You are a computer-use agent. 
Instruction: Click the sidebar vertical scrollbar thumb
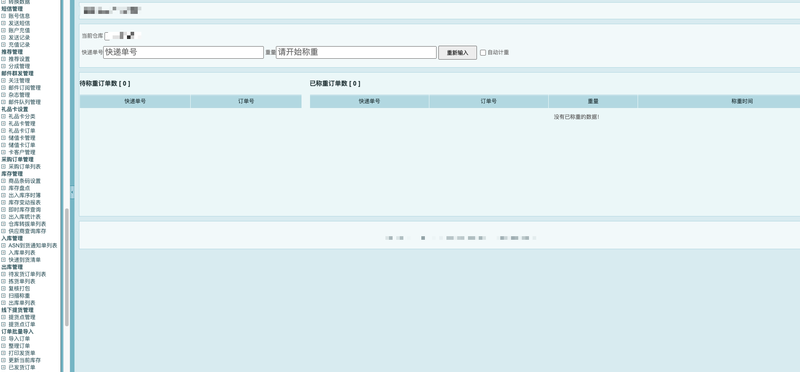[x=66, y=267]
